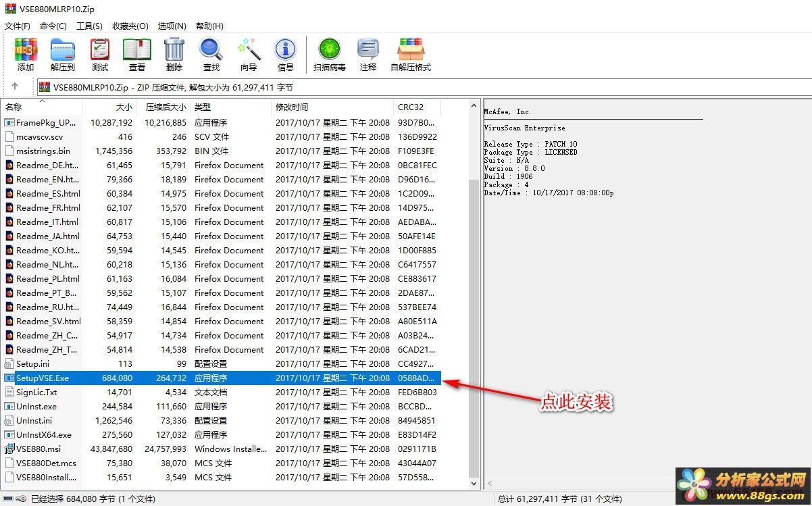Open the 收藏夹(O) menu

[130, 26]
